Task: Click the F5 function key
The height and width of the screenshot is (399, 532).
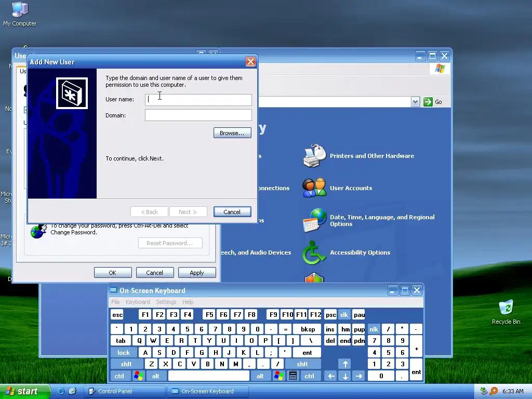Action: coord(209,315)
